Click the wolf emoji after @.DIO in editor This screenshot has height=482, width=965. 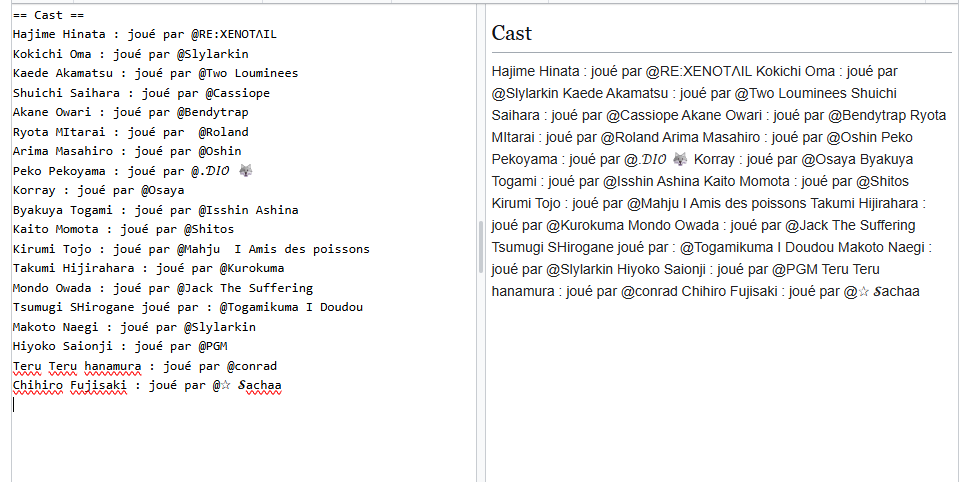[246, 171]
